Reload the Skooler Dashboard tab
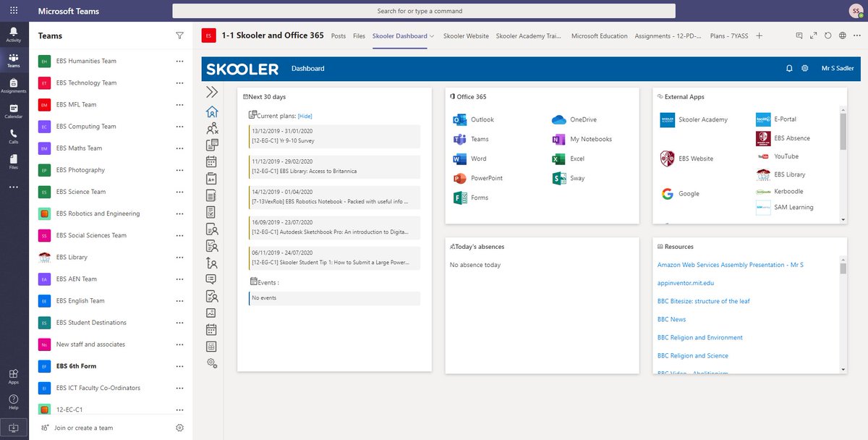Image resolution: width=868 pixels, height=440 pixels. tap(828, 35)
